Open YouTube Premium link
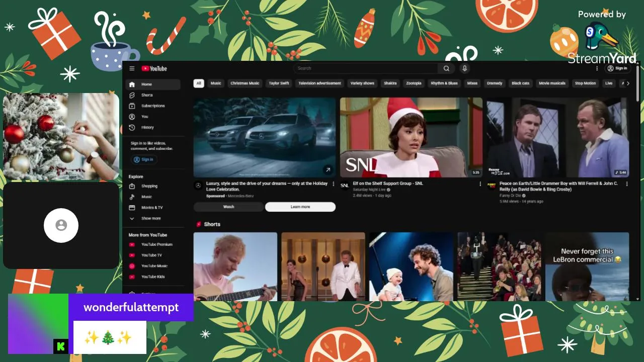 pyautogui.click(x=153, y=244)
